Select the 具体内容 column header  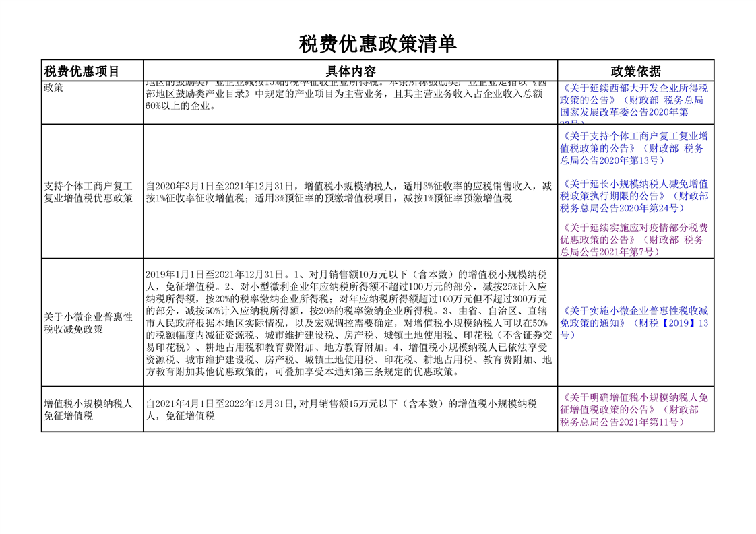click(350, 71)
